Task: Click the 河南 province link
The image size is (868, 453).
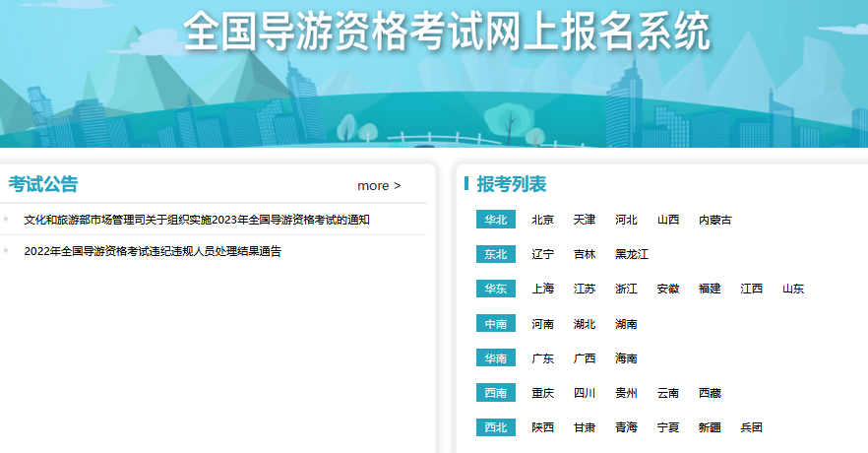Action: coord(542,323)
